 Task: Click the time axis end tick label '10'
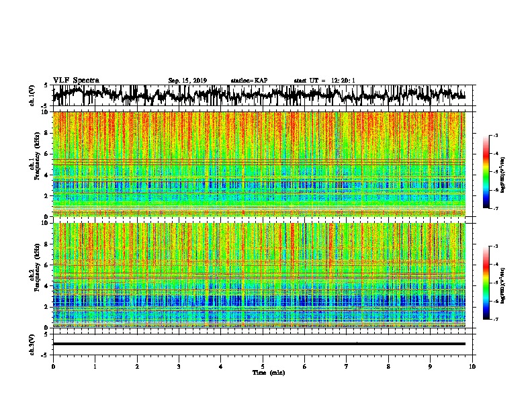[472, 367]
